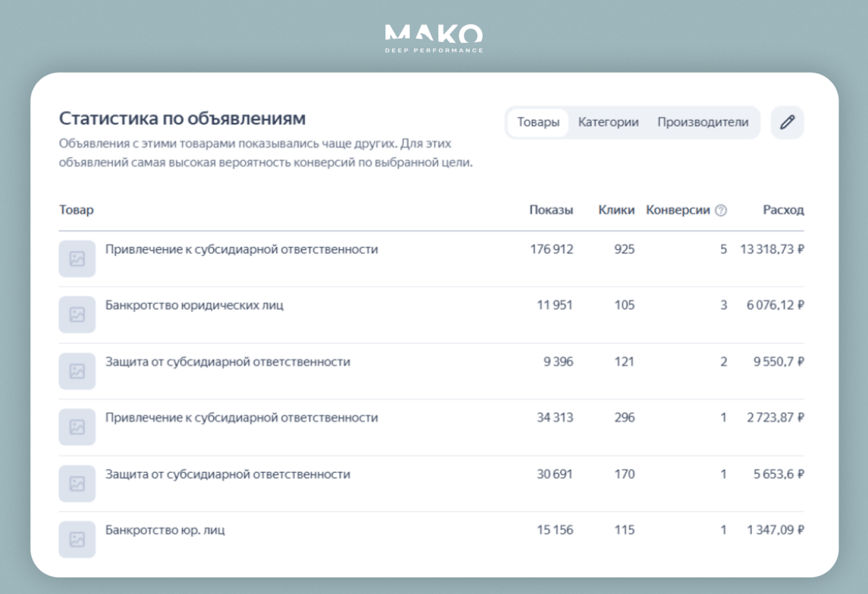This screenshot has height=594, width=868.
Task: Click the conversions value 3
Action: tap(724, 305)
